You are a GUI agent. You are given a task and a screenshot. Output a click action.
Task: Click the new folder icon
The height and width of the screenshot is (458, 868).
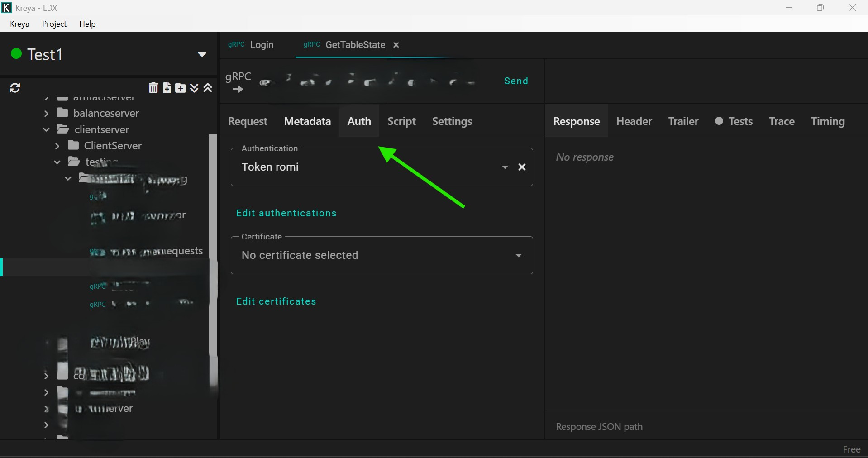coord(181,88)
